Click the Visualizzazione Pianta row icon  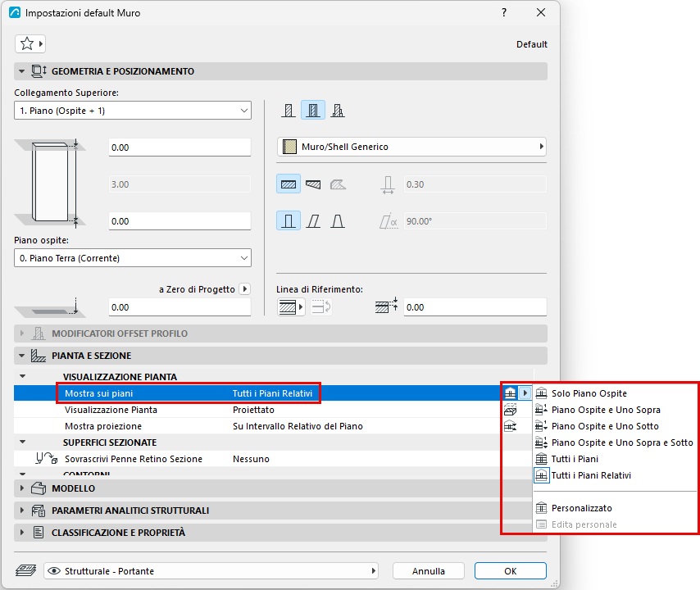click(510, 410)
